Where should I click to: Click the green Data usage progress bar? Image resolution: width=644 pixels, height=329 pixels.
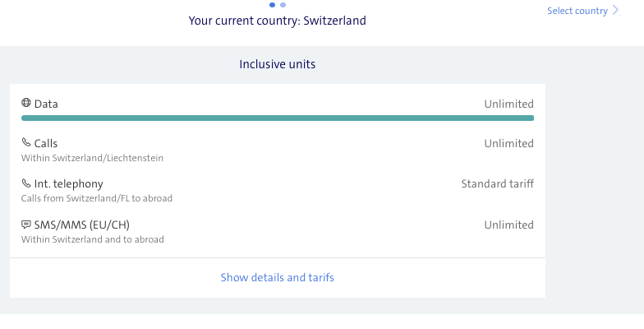[x=278, y=118]
